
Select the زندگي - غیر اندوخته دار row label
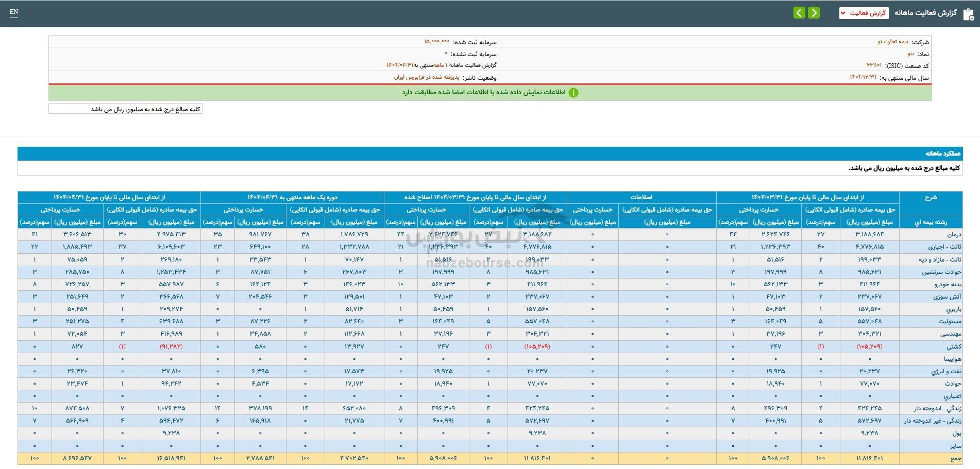pos(933,421)
